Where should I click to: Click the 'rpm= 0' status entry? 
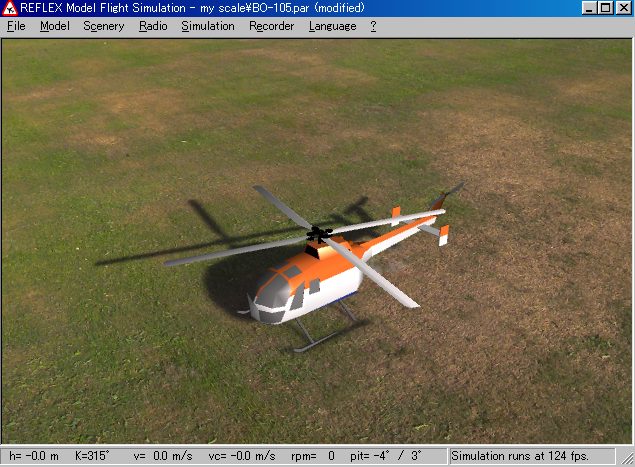(313, 456)
